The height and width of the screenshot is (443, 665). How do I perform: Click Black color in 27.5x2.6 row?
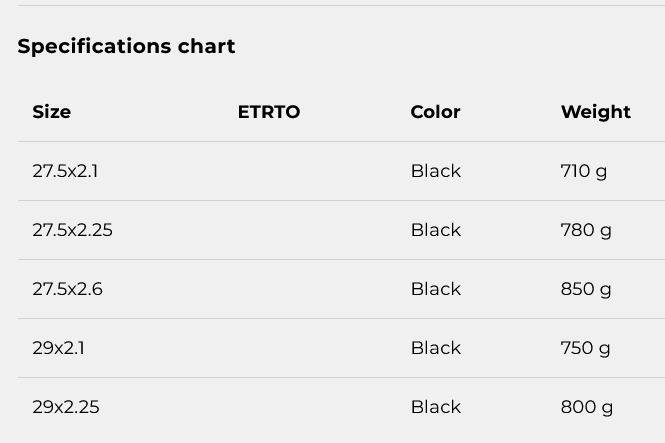coord(436,289)
